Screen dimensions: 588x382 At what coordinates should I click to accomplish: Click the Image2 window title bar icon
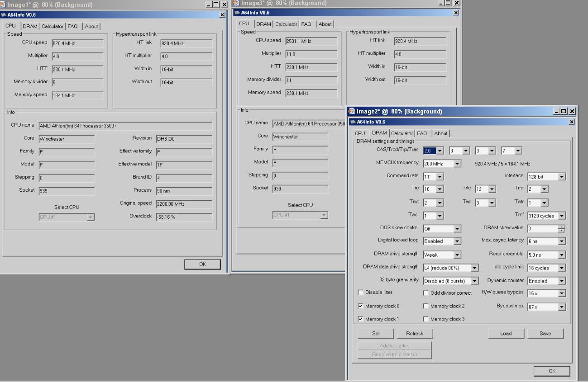(x=351, y=111)
